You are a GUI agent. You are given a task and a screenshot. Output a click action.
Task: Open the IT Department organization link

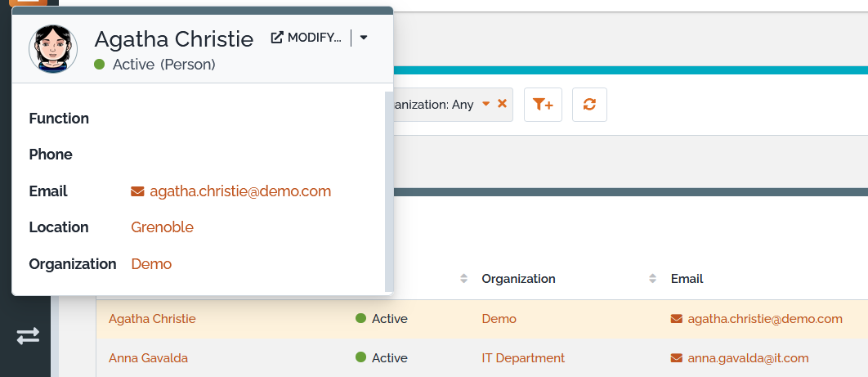[523, 358]
